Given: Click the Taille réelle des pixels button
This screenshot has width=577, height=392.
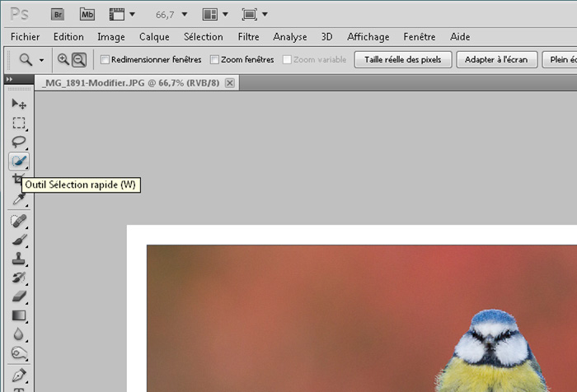Looking at the screenshot, I should point(403,59).
